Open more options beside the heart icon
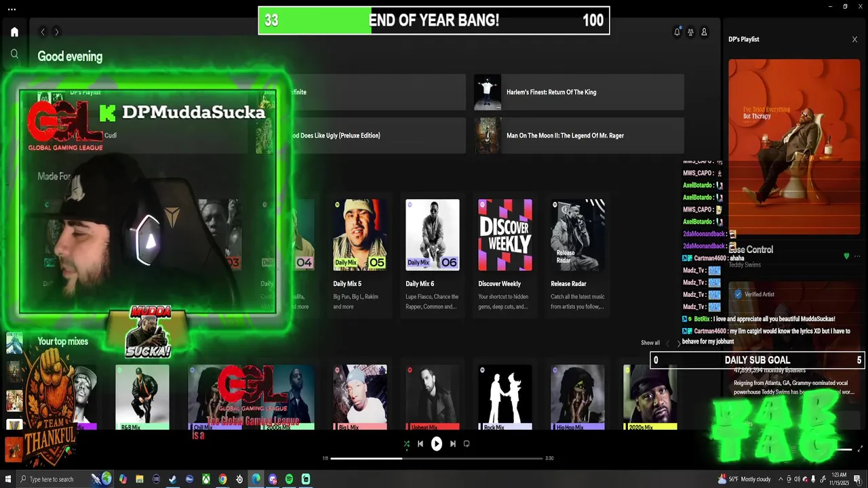The width and height of the screenshot is (868, 488). coord(857,256)
